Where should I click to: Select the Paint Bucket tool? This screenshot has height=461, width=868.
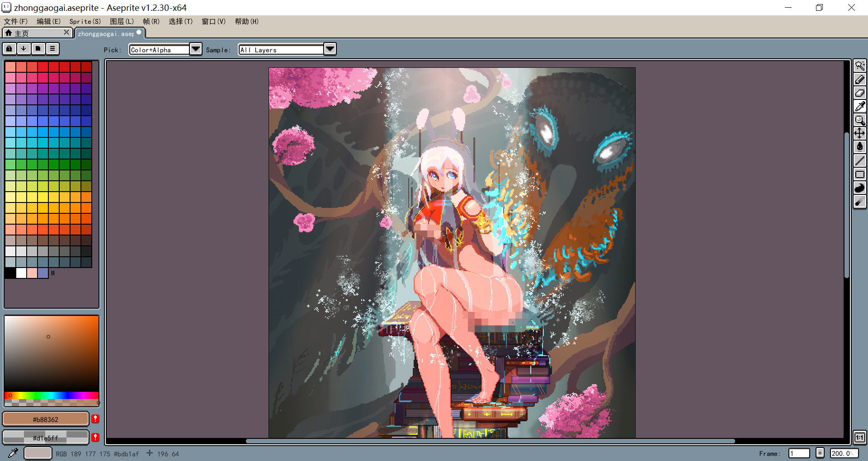[859, 147]
